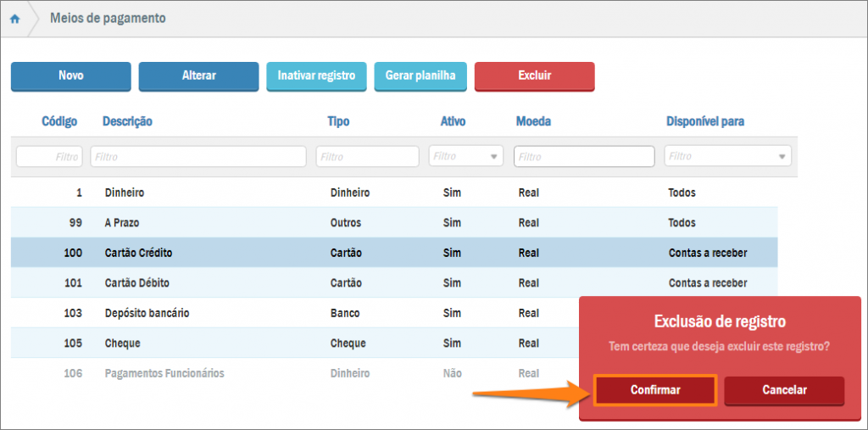The width and height of the screenshot is (868, 430).
Task: Select the Dinheiro row
Action: tap(124, 193)
